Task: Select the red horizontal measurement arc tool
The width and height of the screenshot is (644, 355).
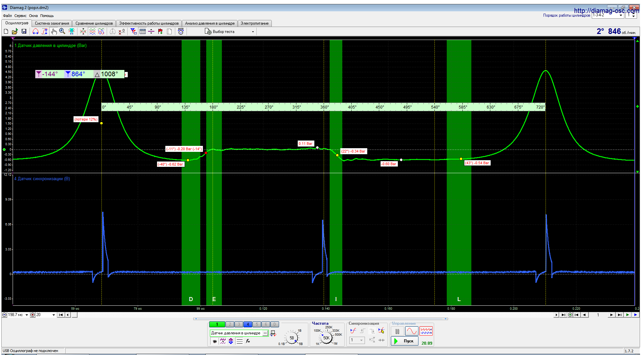Action: pos(35,31)
